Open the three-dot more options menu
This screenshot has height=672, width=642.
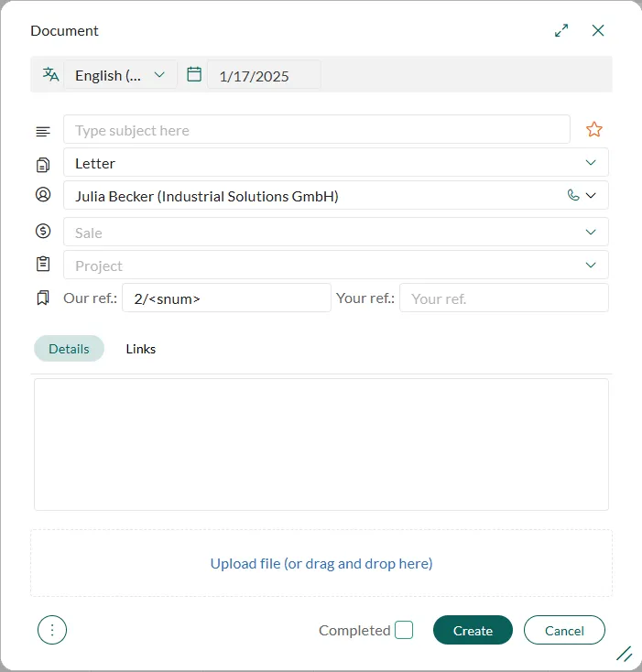click(x=52, y=630)
